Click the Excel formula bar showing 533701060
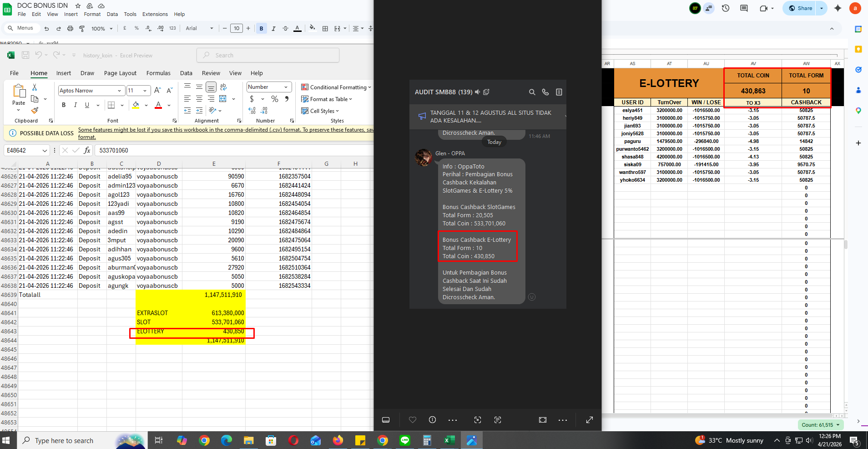 click(x=234, y=150)
